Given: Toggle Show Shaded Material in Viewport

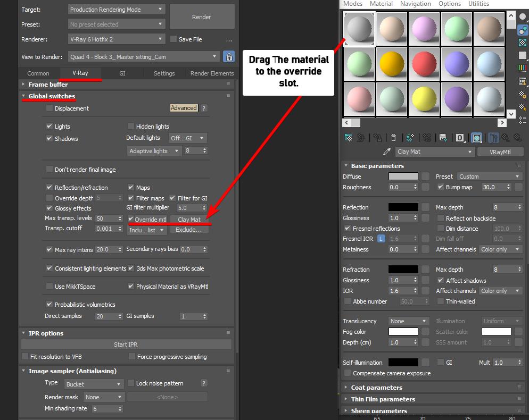Looking at the screenshot, I should pos(477,137).
